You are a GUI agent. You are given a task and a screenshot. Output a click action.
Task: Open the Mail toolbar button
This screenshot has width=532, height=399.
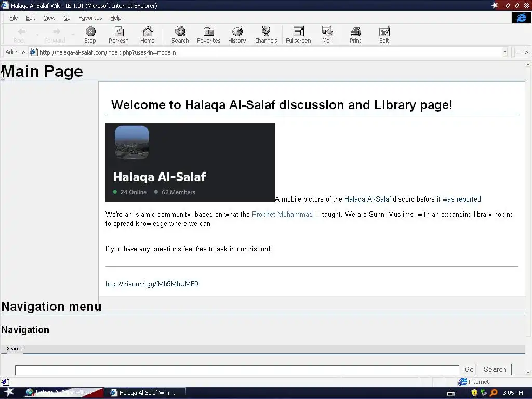[327, 35]
